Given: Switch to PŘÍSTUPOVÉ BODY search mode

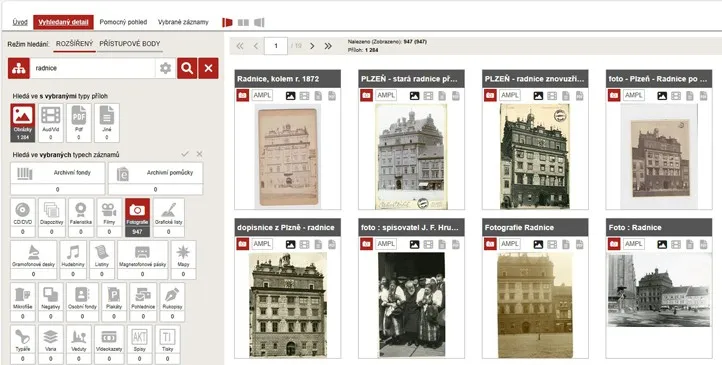Looking at the screenshot, I should tap(130, 44).
